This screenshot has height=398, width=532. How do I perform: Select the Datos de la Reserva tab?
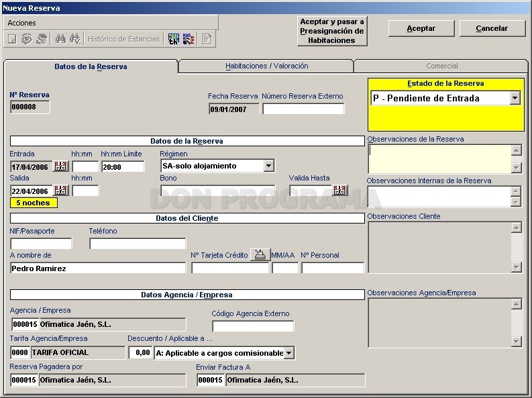[x=91, y=66]
